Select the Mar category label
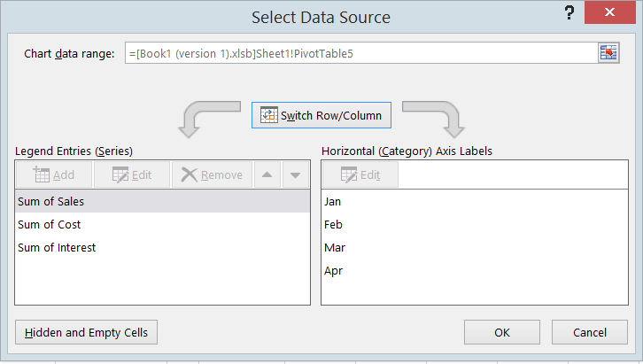The height and width of the screenshot is (364, 643). click(x=475, y=247)
